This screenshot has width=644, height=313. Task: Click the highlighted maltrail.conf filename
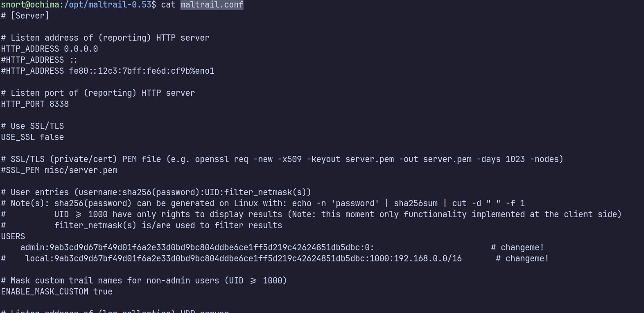pos(212,5)
